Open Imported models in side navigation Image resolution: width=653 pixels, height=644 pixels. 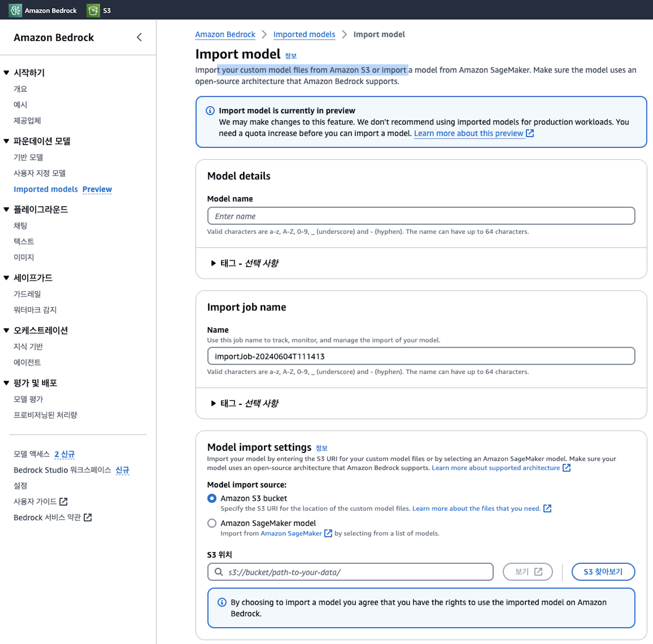[x=46, y=190]
